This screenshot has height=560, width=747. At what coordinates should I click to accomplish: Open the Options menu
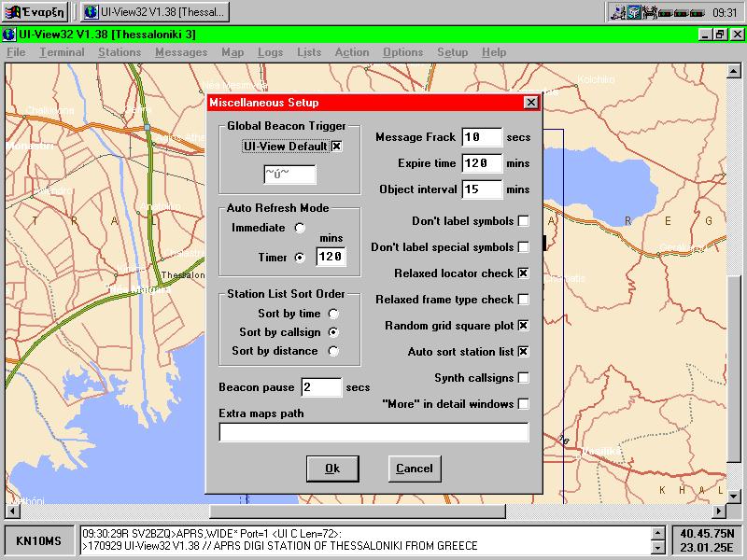[403, 52]
